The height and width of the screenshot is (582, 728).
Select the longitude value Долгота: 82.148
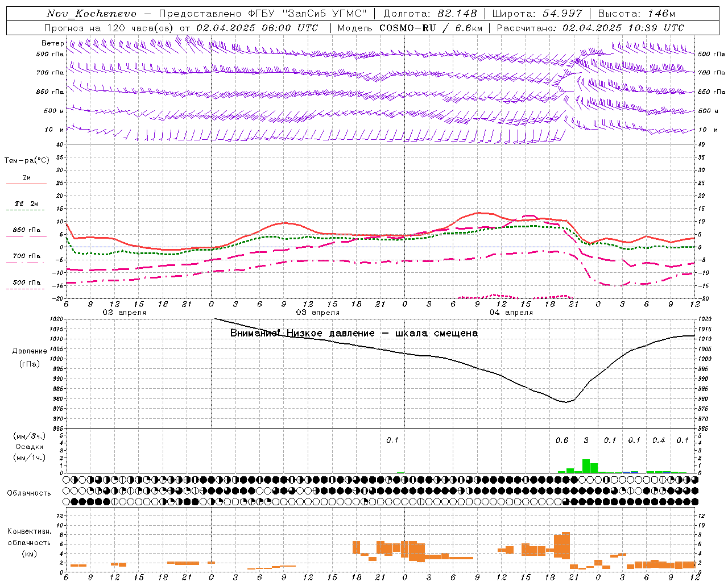pos(431,14)
